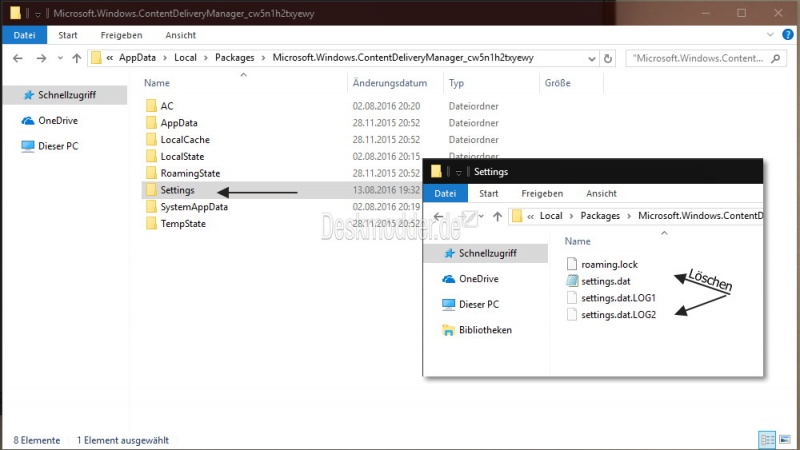Image resolution: width=800 pixels, height=450 pixels.
Task: Sort by Änderungsdatum column header
Action: click(390, 83)
